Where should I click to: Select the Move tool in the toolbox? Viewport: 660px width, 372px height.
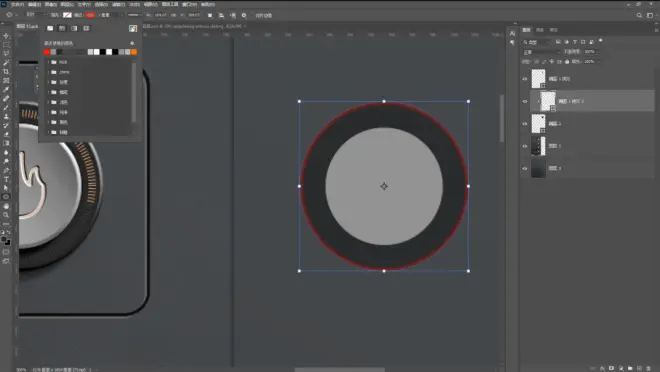tap(6, 36)
